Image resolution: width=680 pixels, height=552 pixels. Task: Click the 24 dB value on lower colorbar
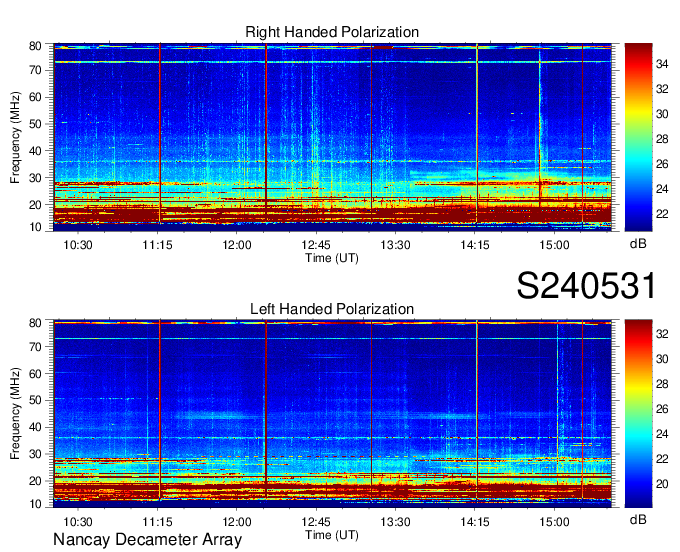click(662, 434)
